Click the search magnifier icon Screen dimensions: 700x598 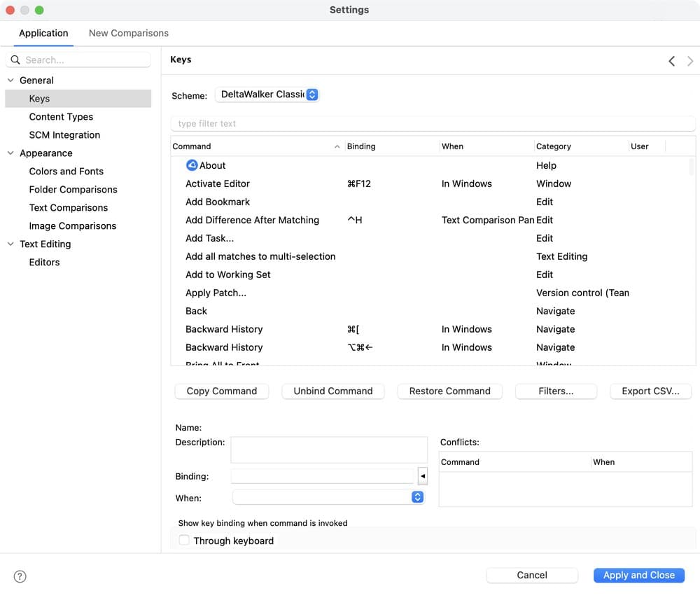click(15, 60)
